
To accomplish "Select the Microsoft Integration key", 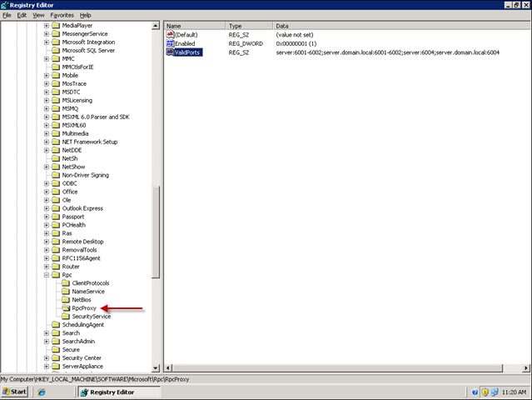I will (x=88, y=42).
